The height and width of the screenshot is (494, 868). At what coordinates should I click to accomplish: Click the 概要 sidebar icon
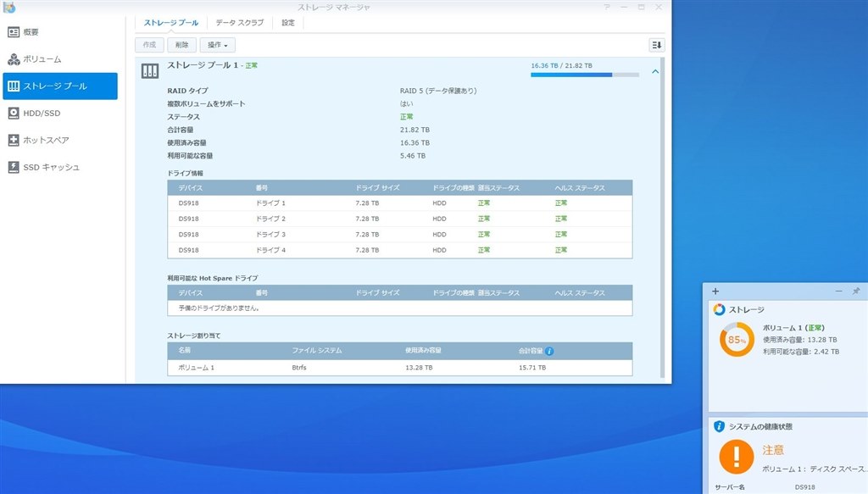[14, 32]
